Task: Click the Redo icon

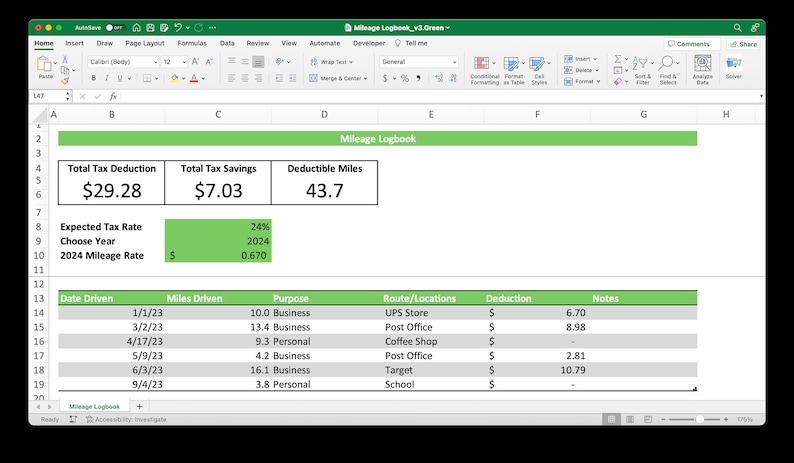Action: click(198, 27)
